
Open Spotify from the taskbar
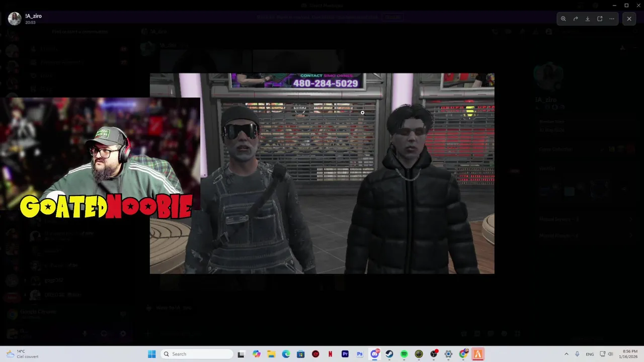pos(404,354)
